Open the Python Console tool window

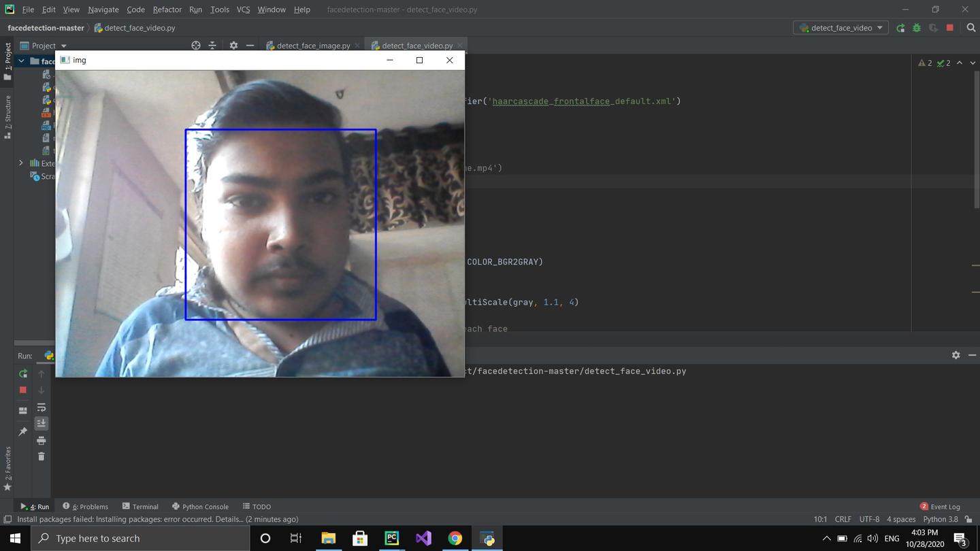(x=200, y=506)
